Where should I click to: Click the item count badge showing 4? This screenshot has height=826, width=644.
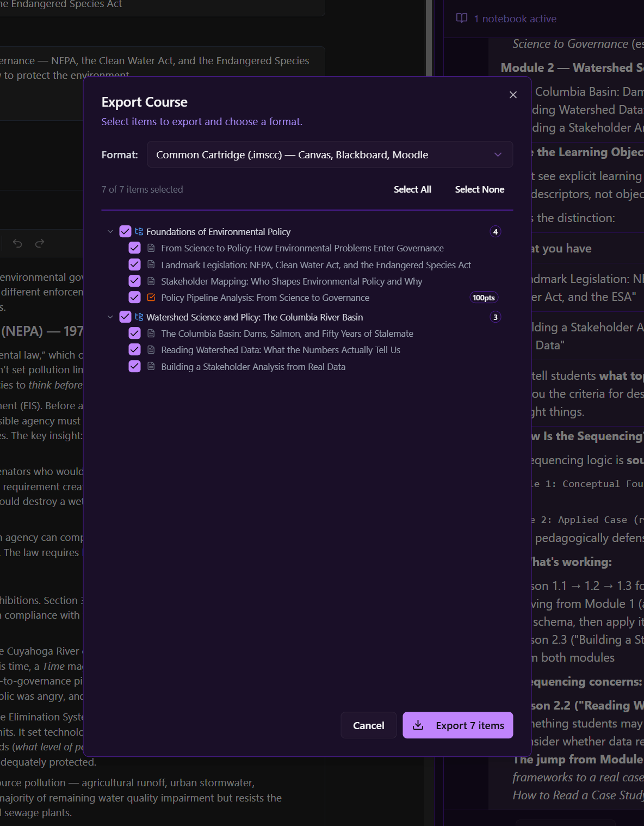tap(495, 232)
